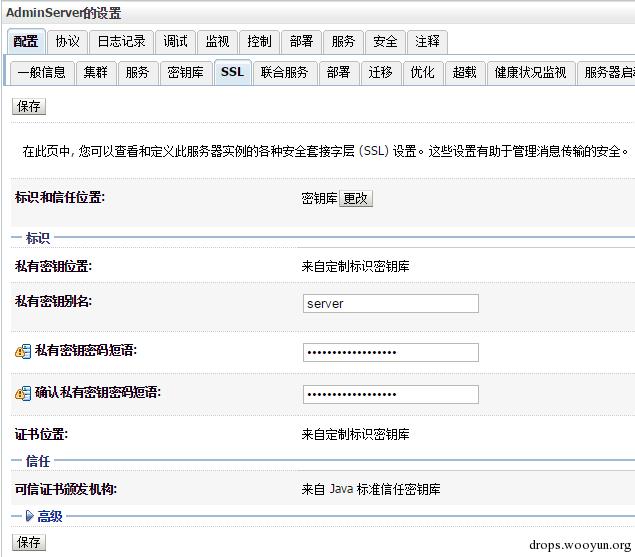Image resolution: width=635 pixels, height=557 pixels.
Task: Click the 可信证书颁发机构 label
Action: (66, 489)
